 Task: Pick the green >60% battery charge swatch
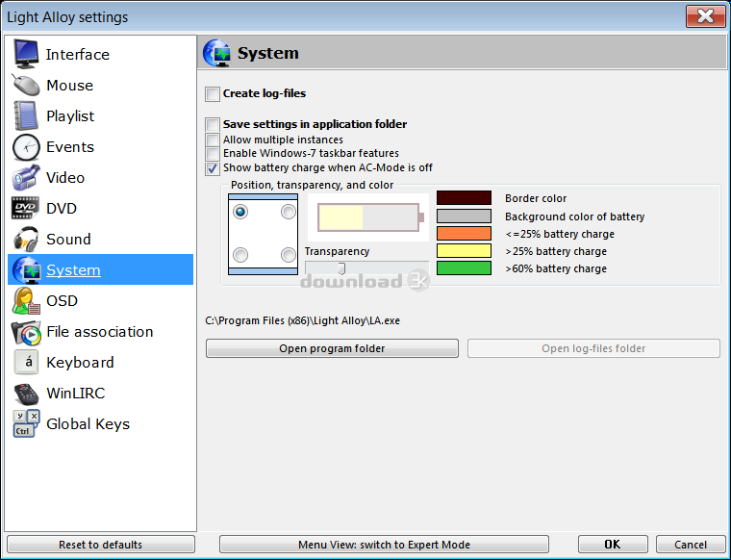pos(464,268)
